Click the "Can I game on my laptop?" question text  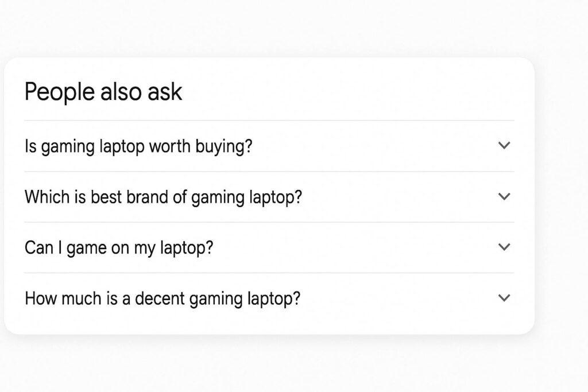(119, 248)
